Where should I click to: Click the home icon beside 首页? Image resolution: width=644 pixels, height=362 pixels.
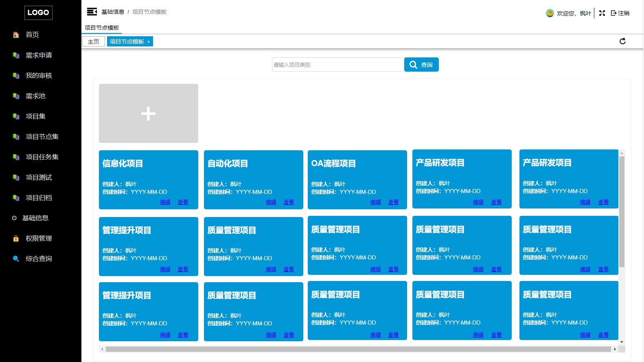(x=16, y=35)
